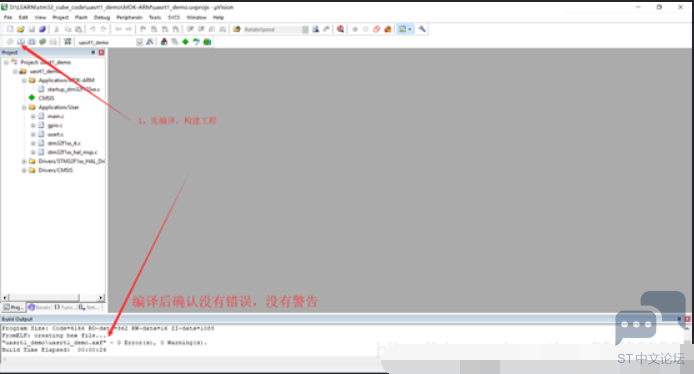Viewport: 694px width, 374px height.
Task: Click the Save file icon
Action: tap(31, 29)
